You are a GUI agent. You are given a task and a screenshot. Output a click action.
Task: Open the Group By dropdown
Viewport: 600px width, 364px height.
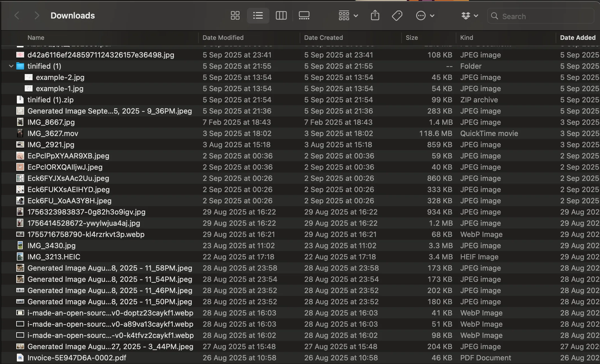click(348, 15)
